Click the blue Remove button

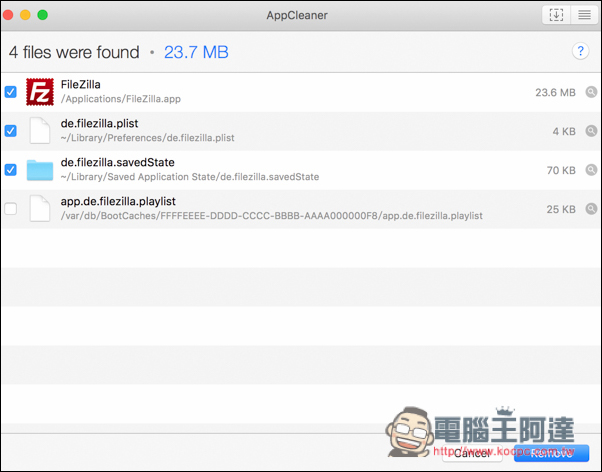(551, 454)
